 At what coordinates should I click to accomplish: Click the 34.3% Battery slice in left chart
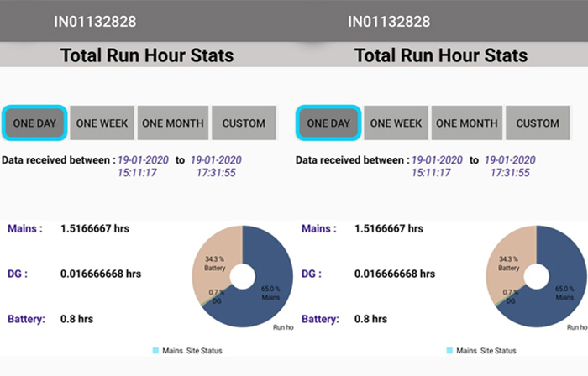(x=213, y=262)
